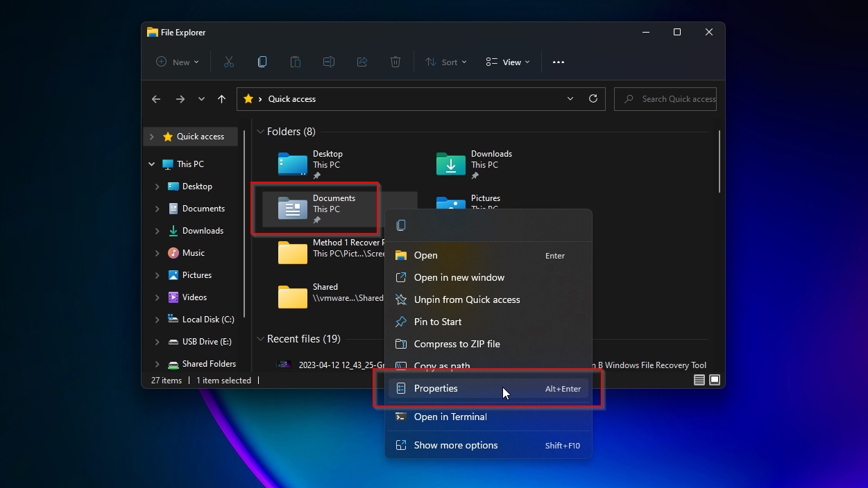Refresh the current folder view
The image size is (868, 488).
click(593, 98)
